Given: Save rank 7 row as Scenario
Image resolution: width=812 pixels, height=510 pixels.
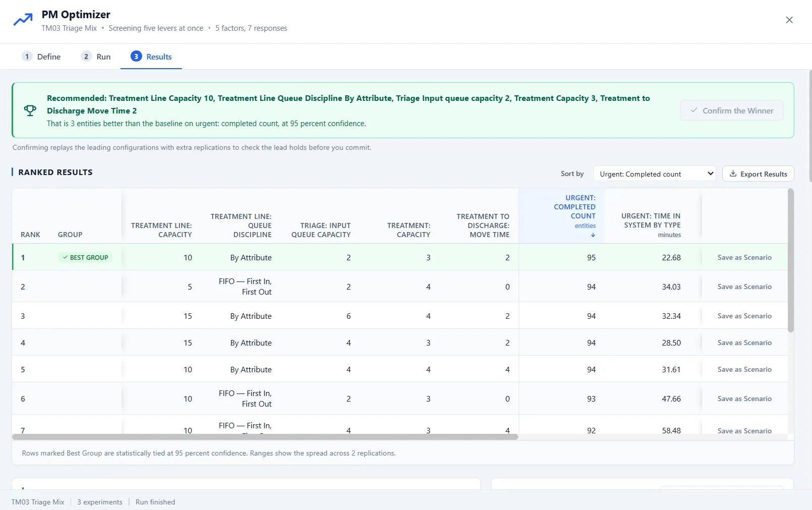Looking at the screenshot, I should click(744, 431).
